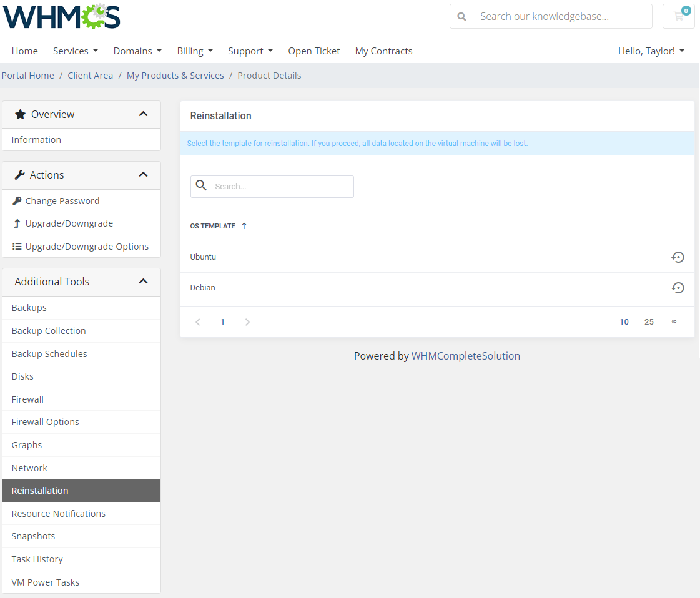
Task: Click the WHMCS logo
Action: (x=62, y=17)
